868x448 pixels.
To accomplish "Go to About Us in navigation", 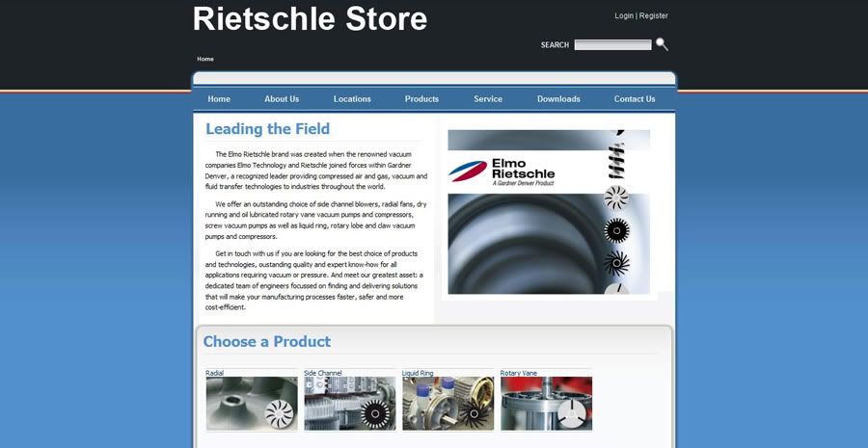I will pos(282,99).
